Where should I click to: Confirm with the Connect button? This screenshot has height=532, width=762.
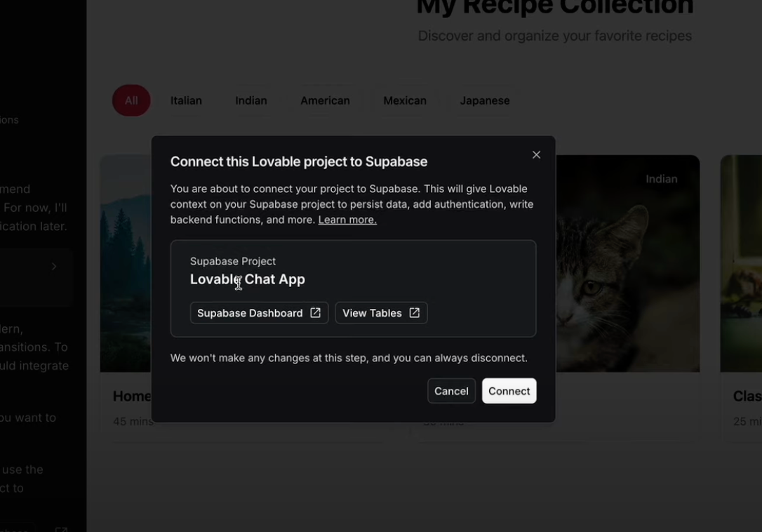click(x=509, y=390)
